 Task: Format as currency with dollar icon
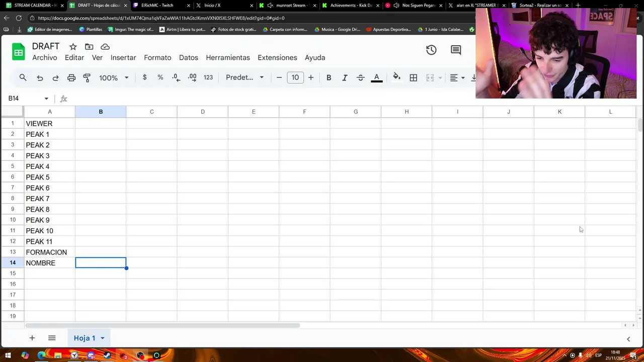[x=145, y=77]
